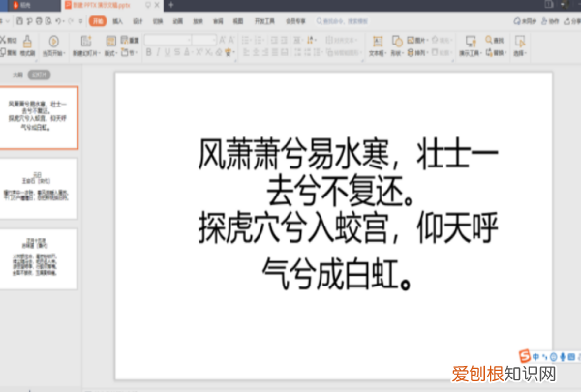This screenshot has height=392, width=581.
Task: Toggle Subscript formatting
Action: [x=209, y=52]
